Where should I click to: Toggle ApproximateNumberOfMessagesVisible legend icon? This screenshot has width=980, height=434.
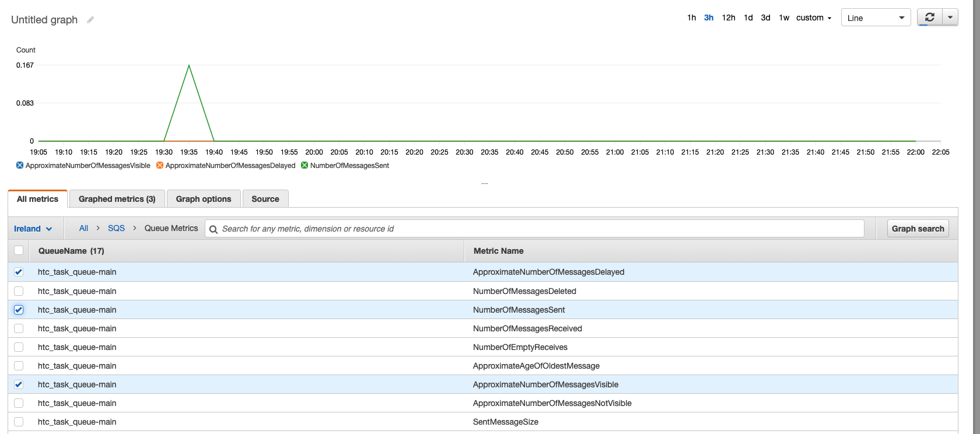[x=20, y=166]
